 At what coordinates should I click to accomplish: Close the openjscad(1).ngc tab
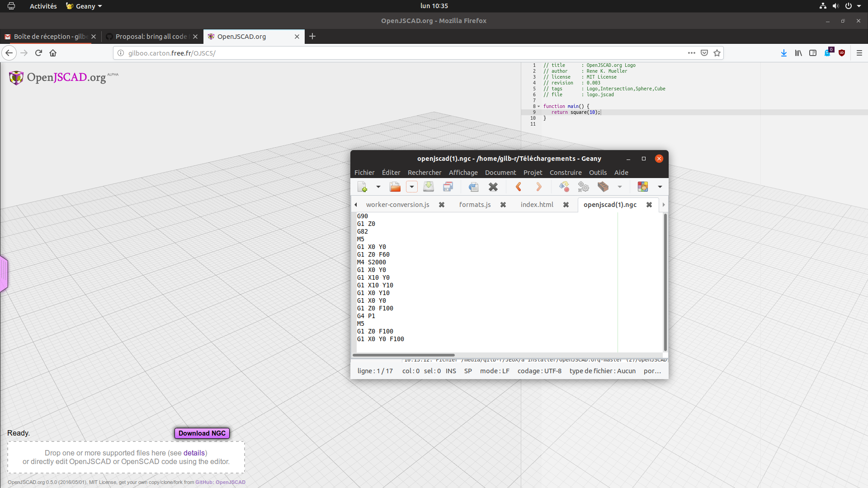649,205
